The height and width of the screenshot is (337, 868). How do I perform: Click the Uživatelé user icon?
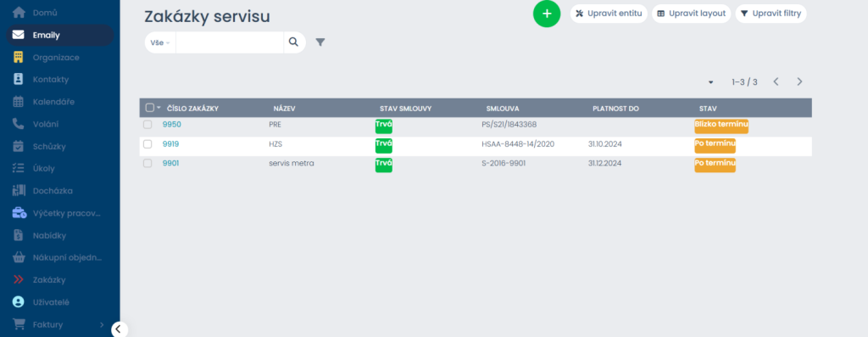pyautogui.click(x=19, y=302)
